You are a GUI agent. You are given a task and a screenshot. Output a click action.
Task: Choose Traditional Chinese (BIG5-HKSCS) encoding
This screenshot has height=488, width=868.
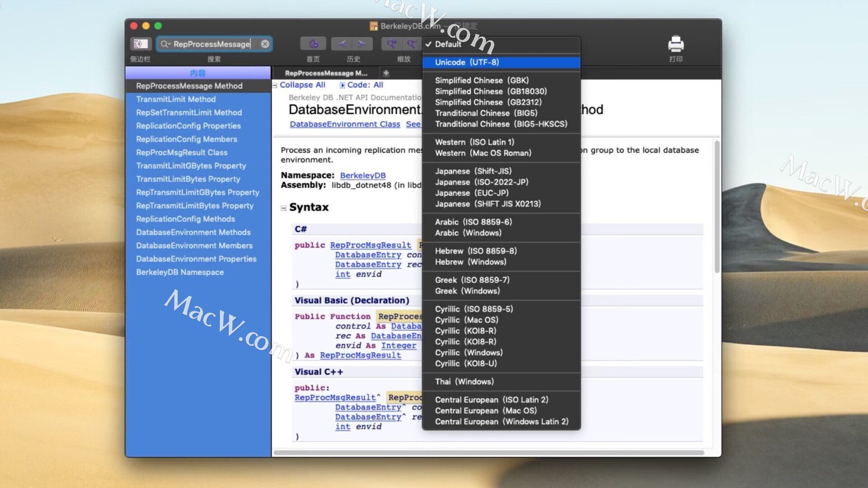point(501,124)
